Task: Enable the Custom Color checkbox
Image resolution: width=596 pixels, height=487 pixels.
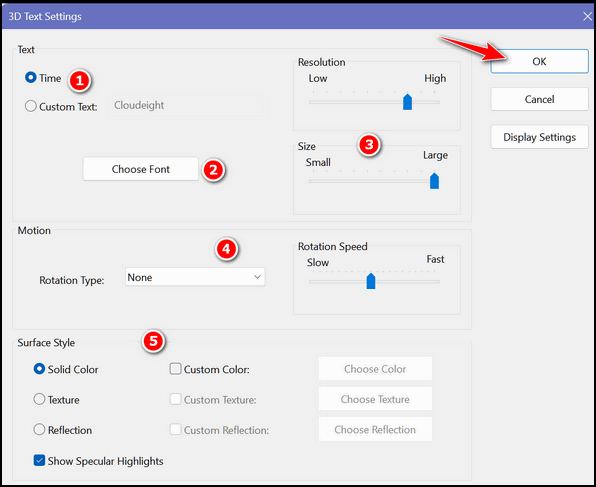Action: [x=175, y=369]
